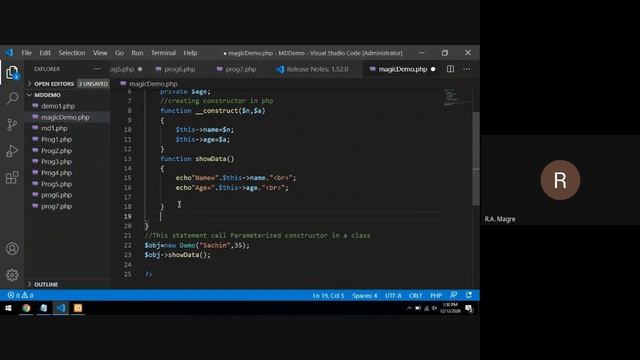Open the Accounts menu icon
The width and height of the screenshot is (640, 360).
[x=12, y=249]
